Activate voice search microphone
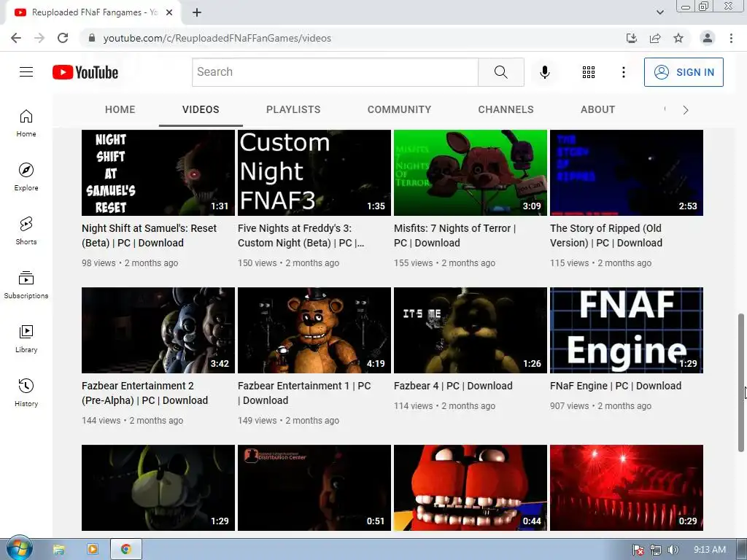 click(x=545, y=72)
